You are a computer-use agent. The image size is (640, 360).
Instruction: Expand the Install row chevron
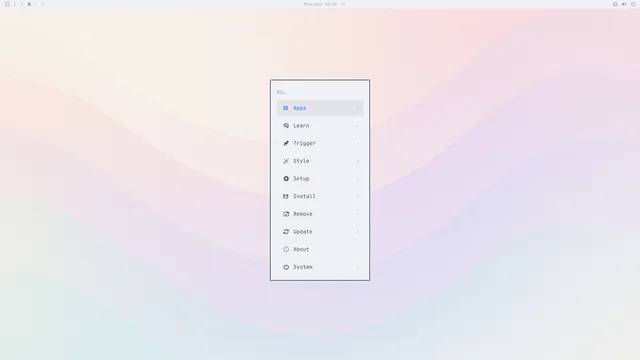pyautogui.click(x=358, y=196)
